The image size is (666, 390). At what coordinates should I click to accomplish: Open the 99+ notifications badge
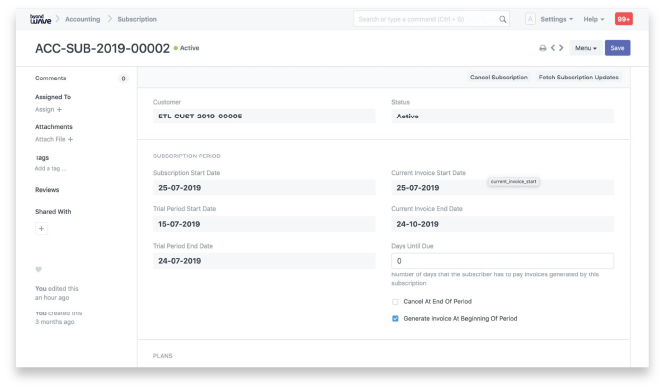pyautogui.click(x=624, y=19)
